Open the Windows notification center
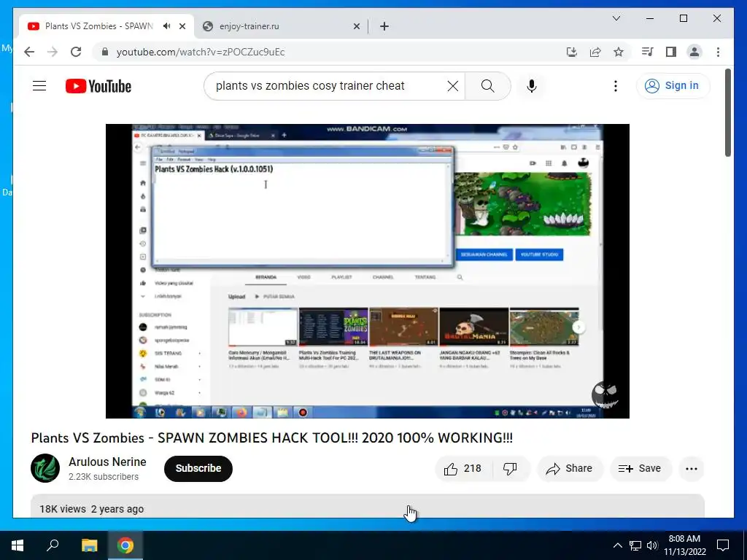The width and height of the screenshot is (747, 560). tap(723, 545)
